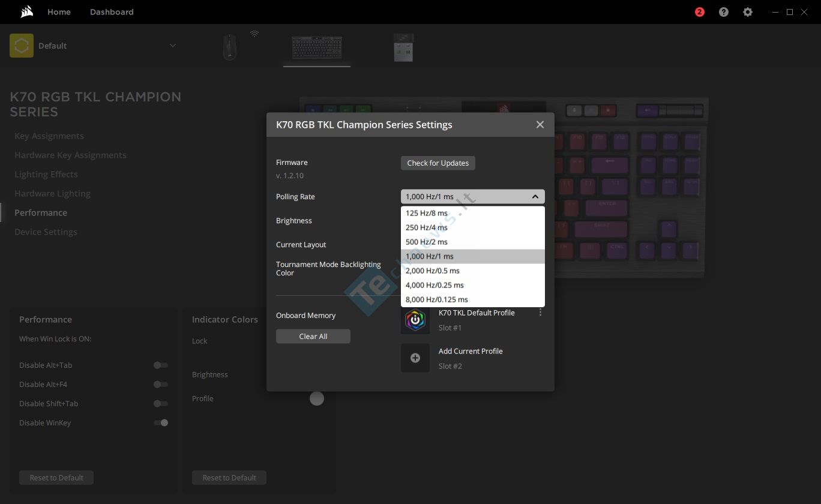821x504 pixels.
Task: Choose 2,000 Hz/0.5 ms polling rate
Action: [473, 271]
